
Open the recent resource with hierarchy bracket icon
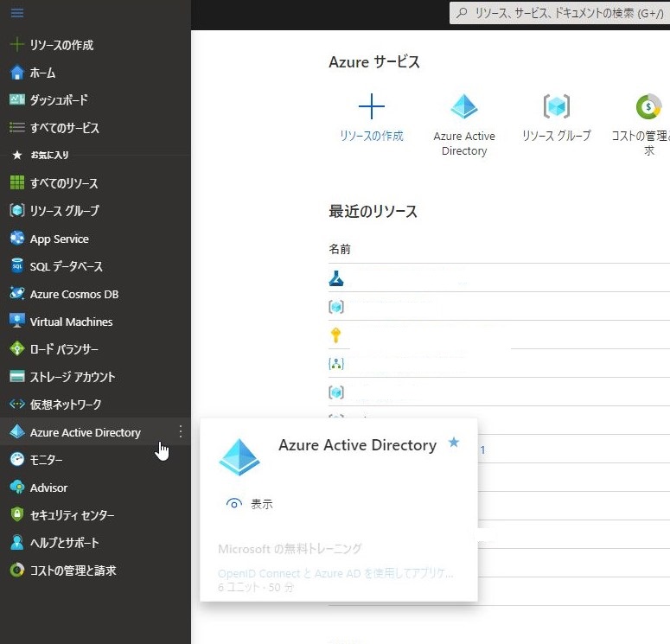[x=336, y=364]
